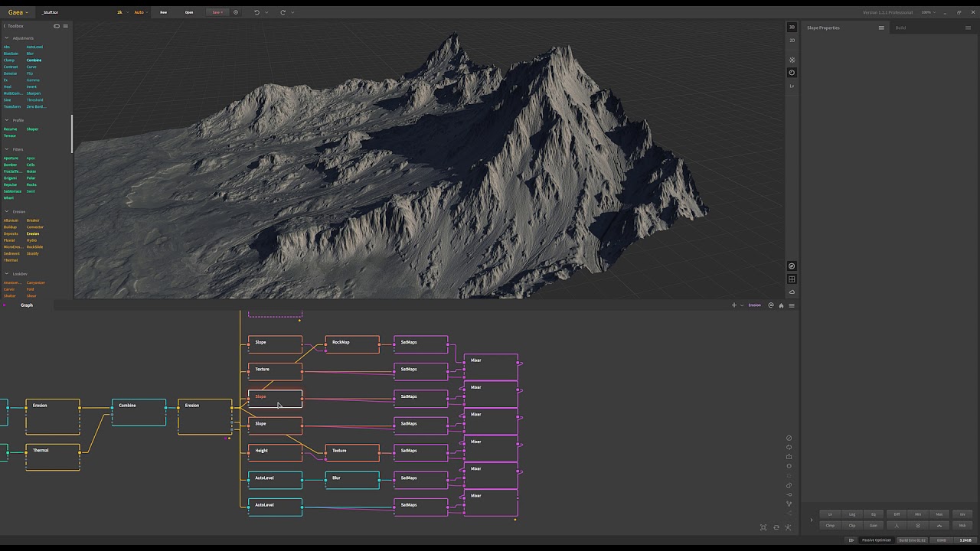
Task: Click the refresh loop graph icon
Action: pos(789,448)
